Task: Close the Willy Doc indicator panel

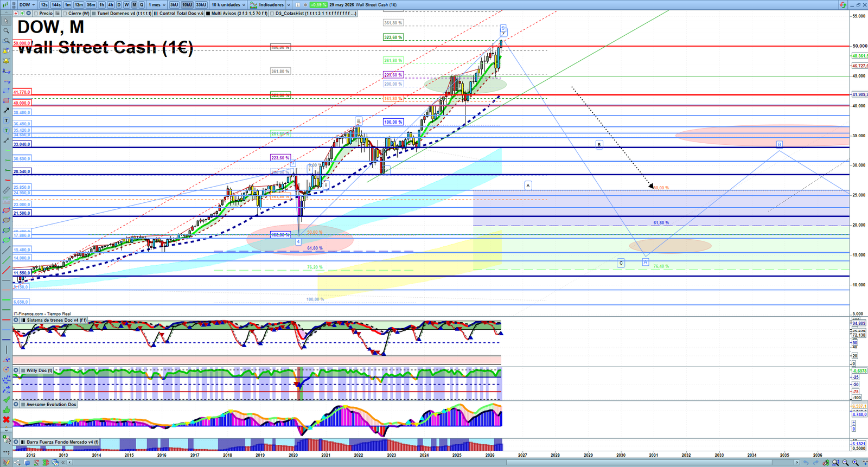Action: point(16,370)
